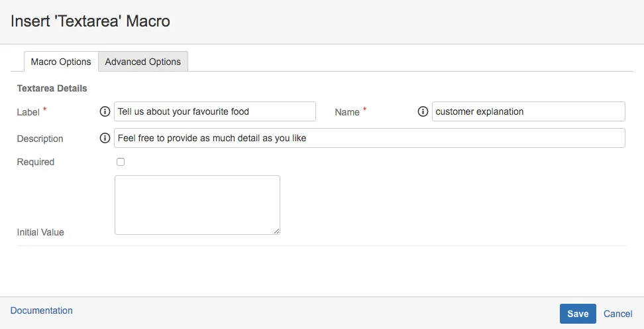Click the Name input field
The height and width of the screenshot is (329, 644).
[529, 111]
